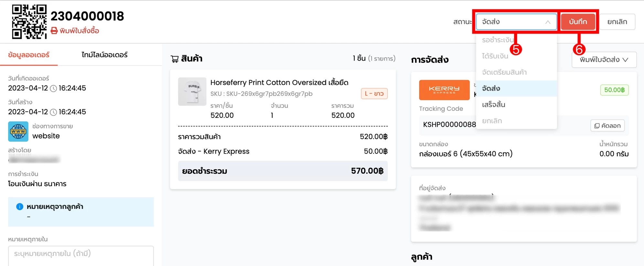Switch to the ไทม์ไลน์ออเดอร์ tab
This screenshot has height=266, width=644.
[x=104, y=55]
